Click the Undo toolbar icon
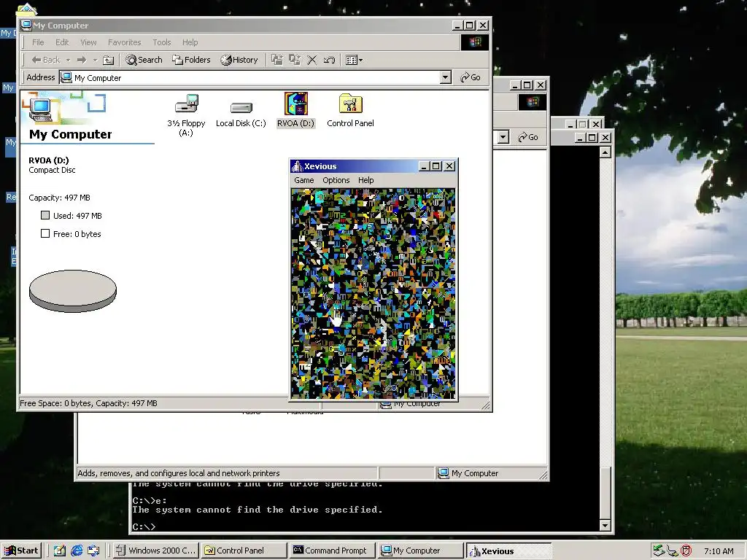The image size is (747, 560). 329,60
